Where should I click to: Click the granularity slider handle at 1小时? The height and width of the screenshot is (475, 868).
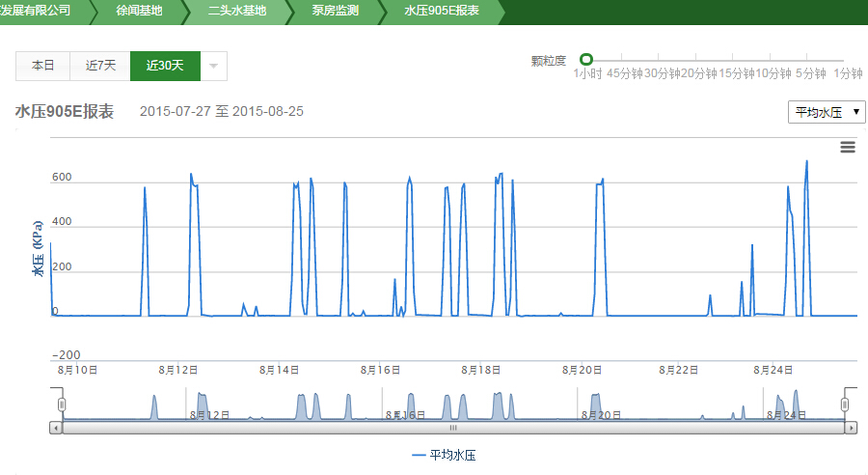coord(586,60)
